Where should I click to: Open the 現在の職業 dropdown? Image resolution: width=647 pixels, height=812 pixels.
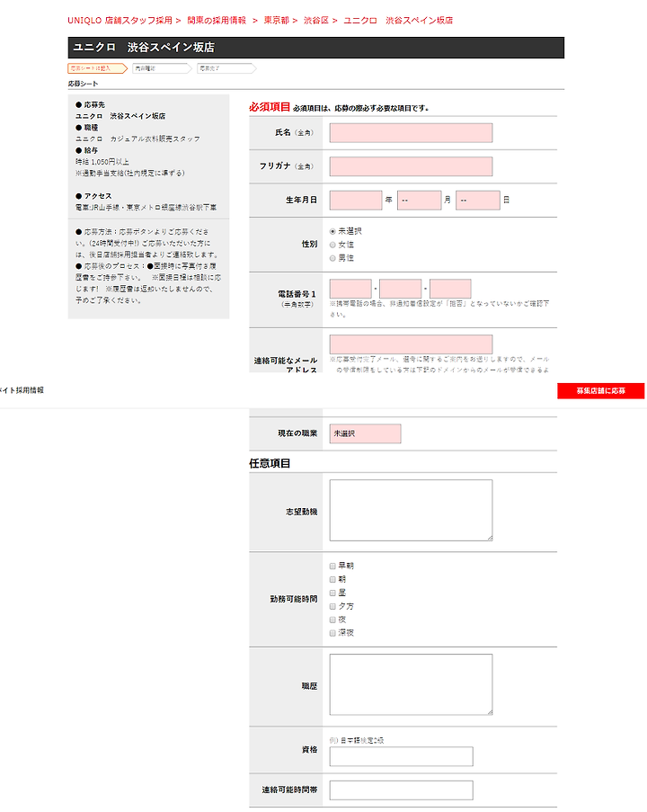click(365, 433)
